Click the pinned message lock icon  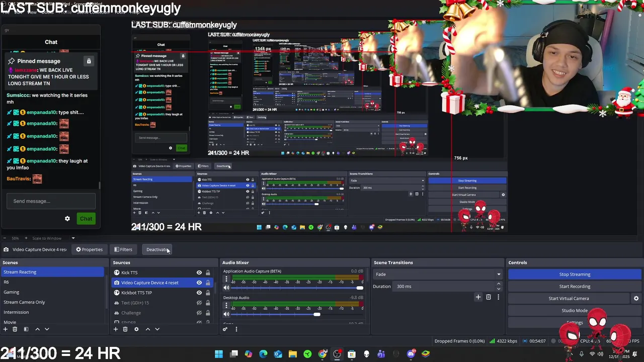[89, 61]
